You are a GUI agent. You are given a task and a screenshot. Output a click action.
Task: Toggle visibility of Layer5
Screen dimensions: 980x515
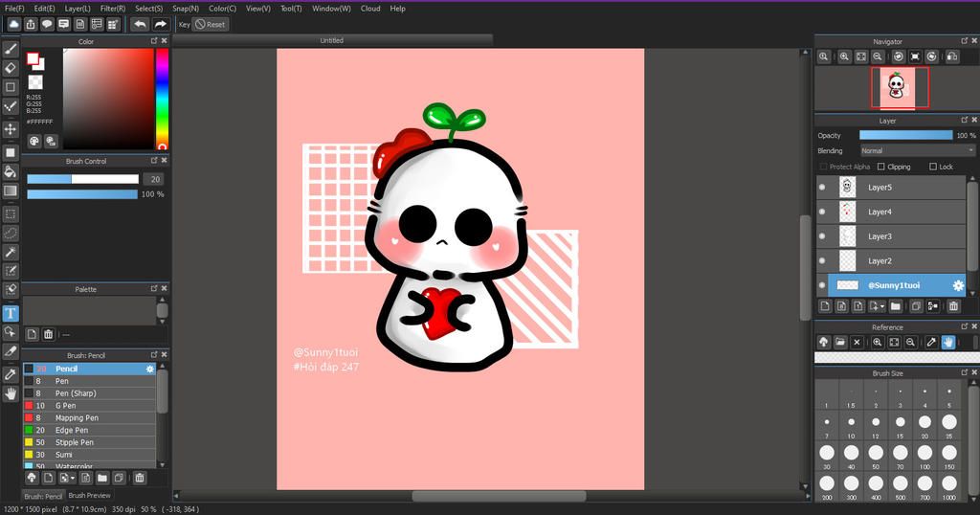[x=822, y=187]
